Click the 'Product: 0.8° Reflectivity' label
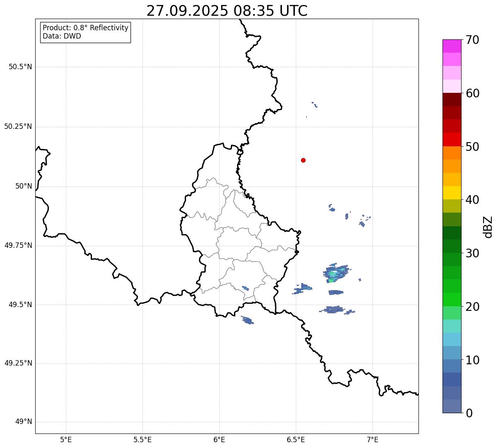This screenshot has width=498, height=448. (x=86, y=28)
